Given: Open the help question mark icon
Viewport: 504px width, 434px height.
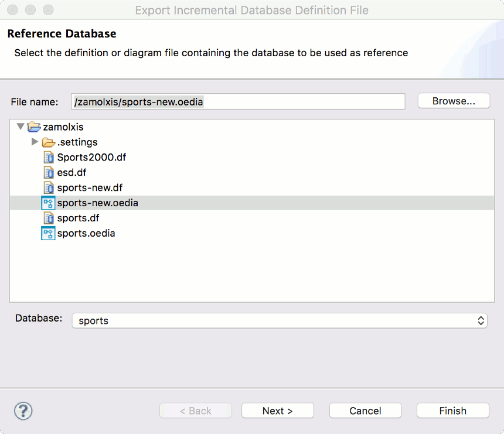Looking at the screenshot, I should (x=23, y=411).
